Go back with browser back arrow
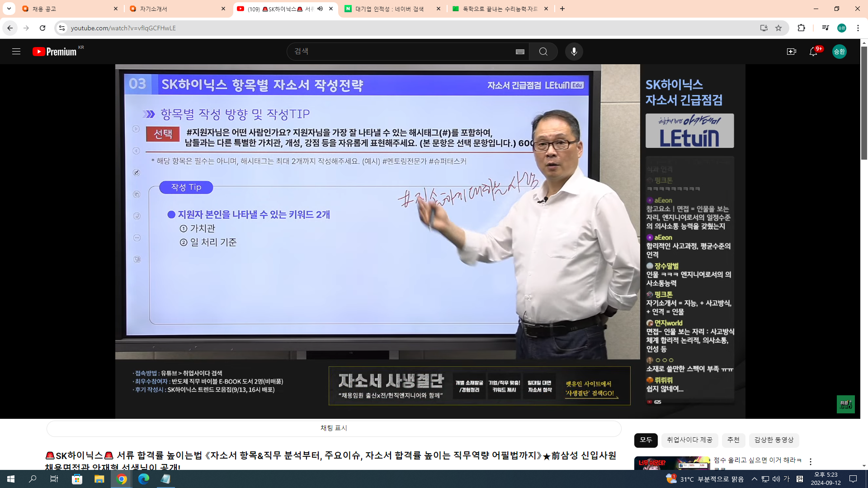 (x=10, y=28)
